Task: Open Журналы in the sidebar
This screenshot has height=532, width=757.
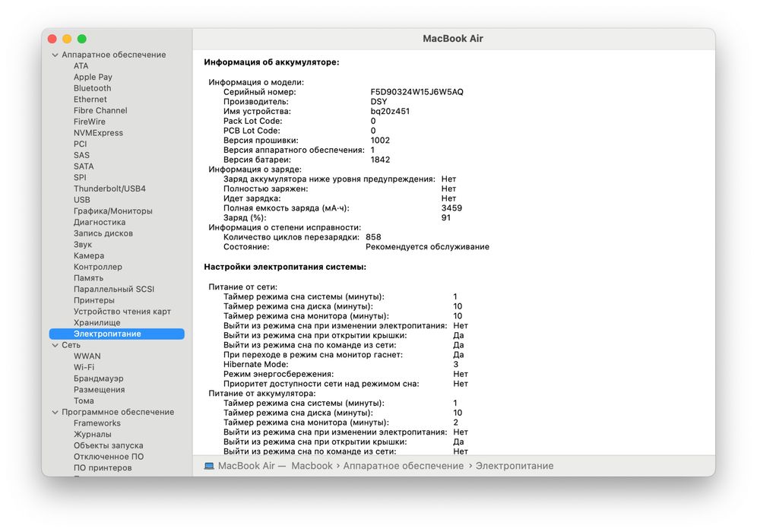Action: click(x=92, y=435)
